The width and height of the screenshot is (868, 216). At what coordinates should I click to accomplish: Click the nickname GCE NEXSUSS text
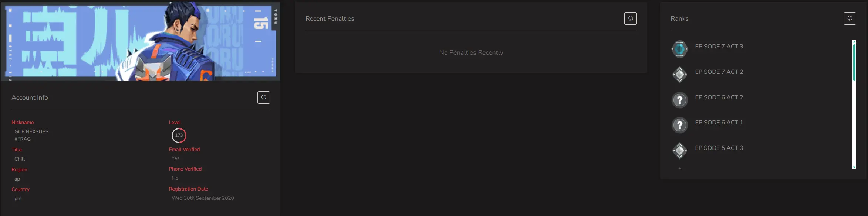pos(31,132)
